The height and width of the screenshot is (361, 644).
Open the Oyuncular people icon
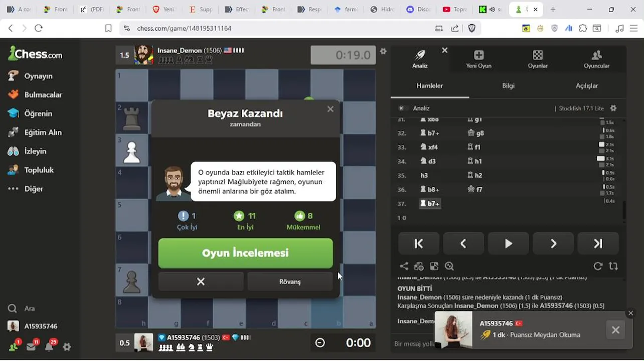596,59
